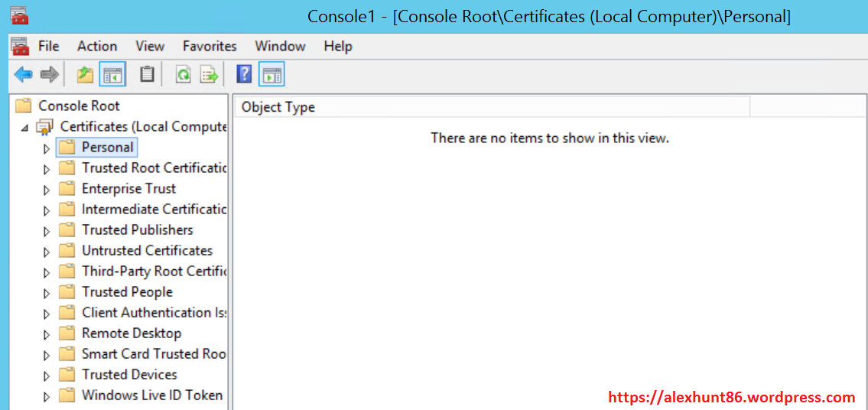Screen dimensions: 868x410
Task: Expand the Trusted Publishers folder arrow
Action: coord(46,231)
